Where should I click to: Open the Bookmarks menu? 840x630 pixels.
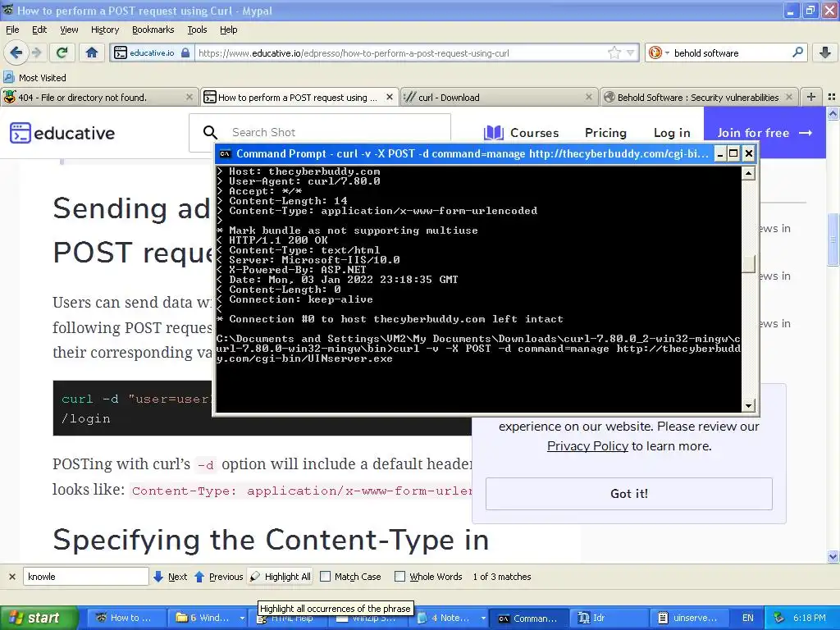[x=153, y=30]
